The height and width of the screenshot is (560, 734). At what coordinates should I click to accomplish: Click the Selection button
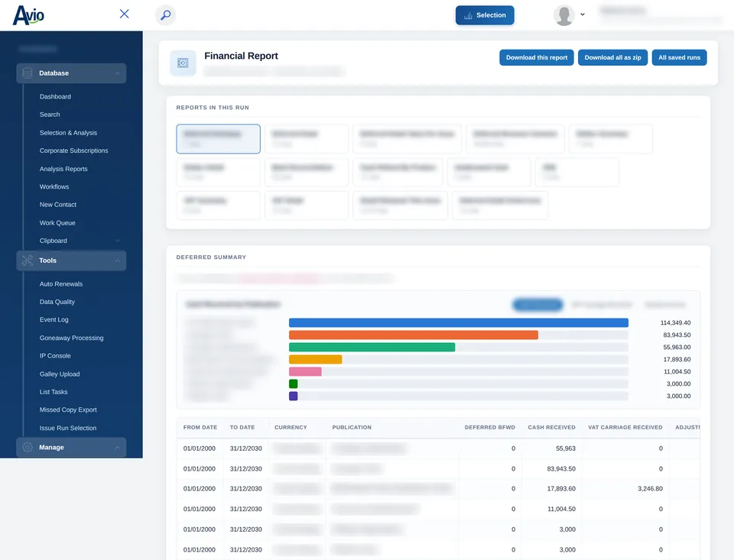(485, 15)
